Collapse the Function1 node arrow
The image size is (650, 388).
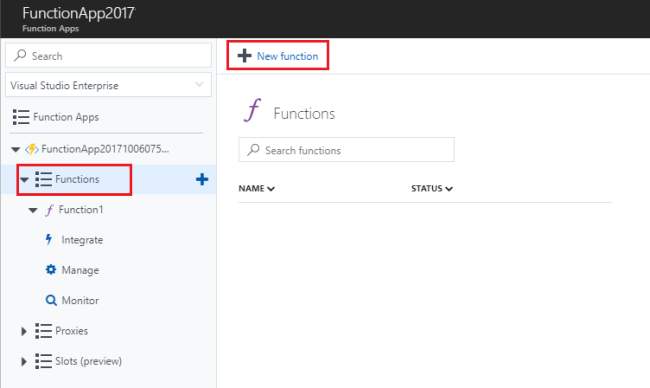(x=33, y=210)
